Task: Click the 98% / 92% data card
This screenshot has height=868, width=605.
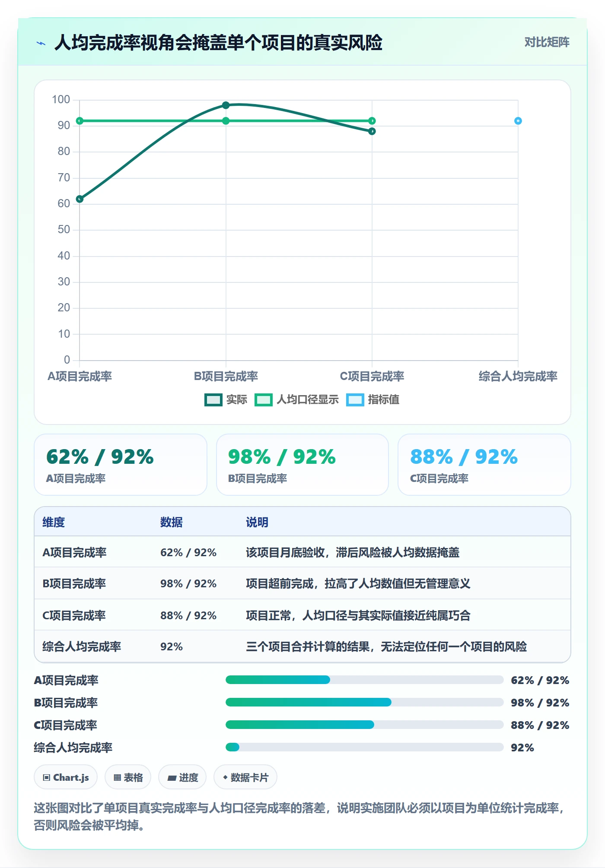Action: click(x=302, y=465)
